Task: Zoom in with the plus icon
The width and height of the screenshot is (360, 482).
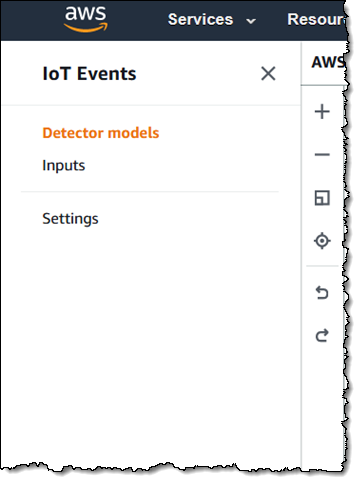Action: click(322, 112)
